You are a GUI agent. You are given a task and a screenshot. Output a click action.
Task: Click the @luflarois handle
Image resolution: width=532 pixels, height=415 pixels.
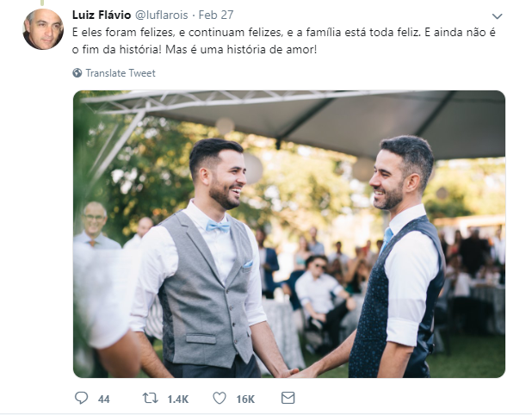[x=162, y=15]
